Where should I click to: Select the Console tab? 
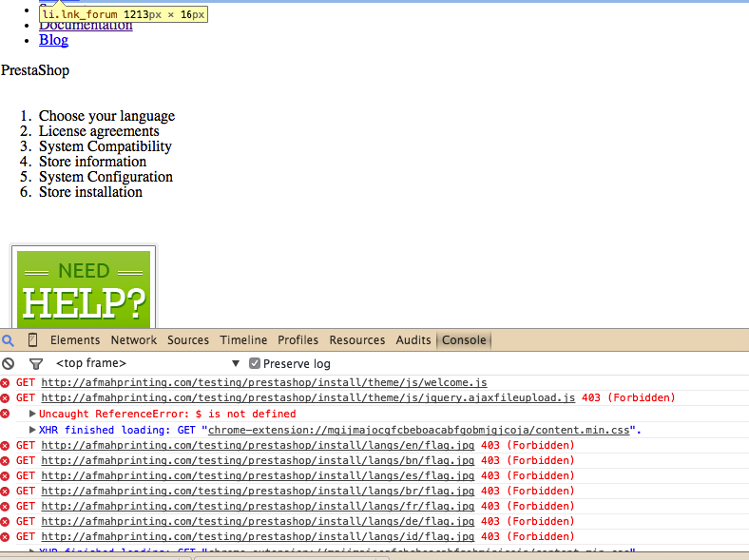(464, 340)
